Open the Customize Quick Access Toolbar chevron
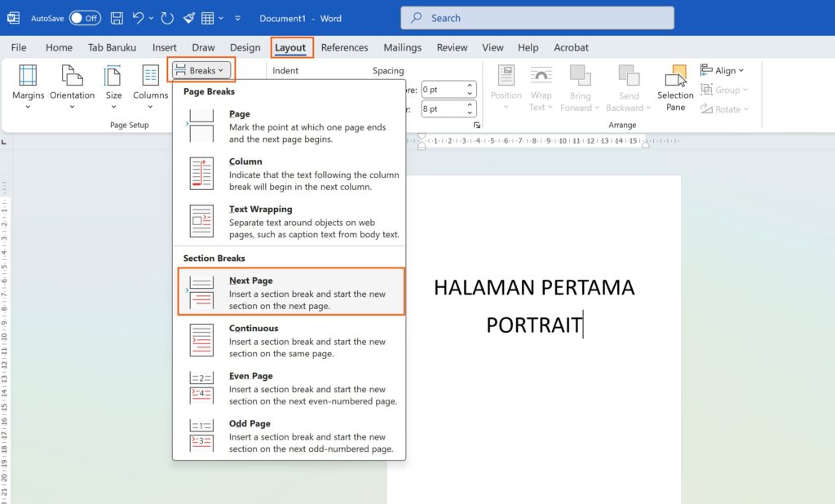 point(237,18)
